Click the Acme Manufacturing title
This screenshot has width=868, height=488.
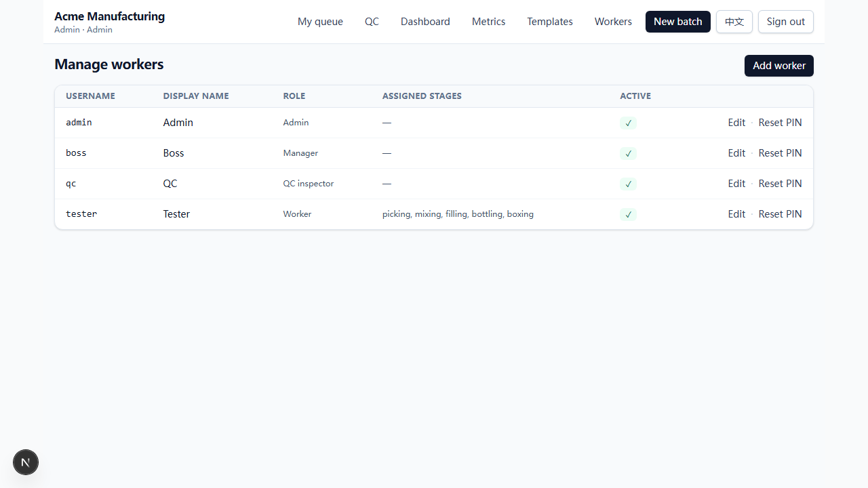[x=109, y=16]
